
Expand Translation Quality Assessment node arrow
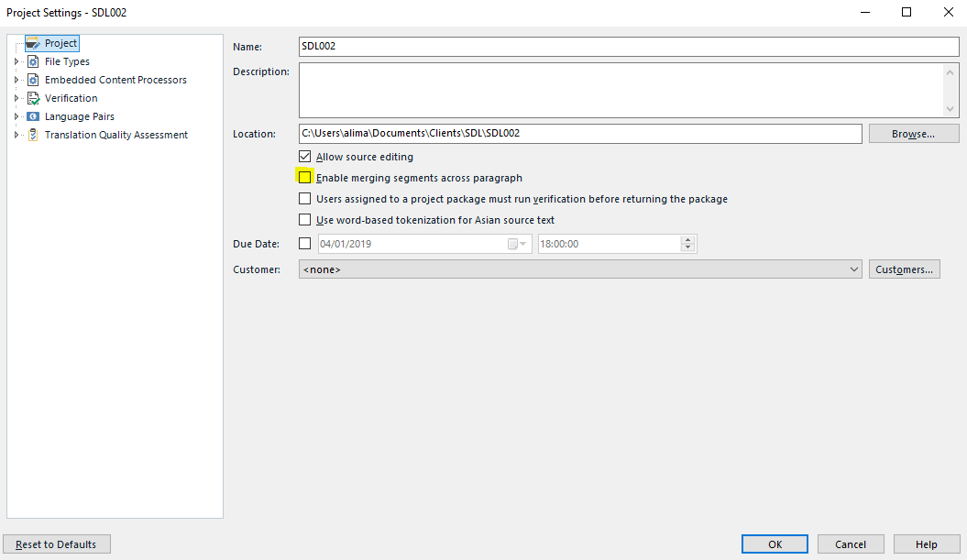click(16, 135)
